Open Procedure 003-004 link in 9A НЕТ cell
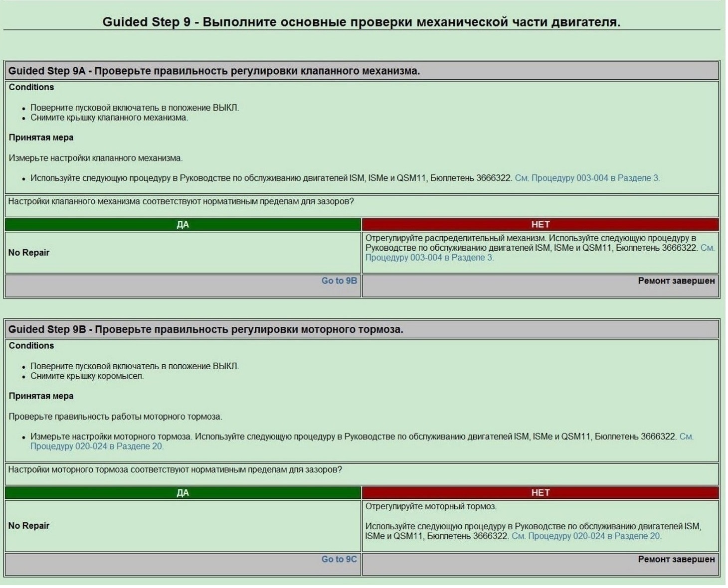The image size is (728, 588). tap(540, 253)
